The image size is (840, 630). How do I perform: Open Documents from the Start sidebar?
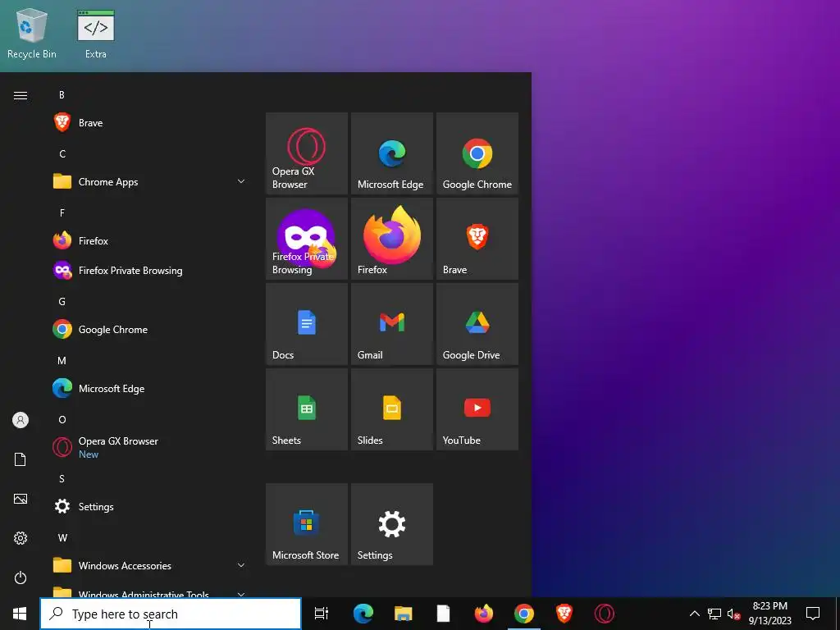click(21, 459)
